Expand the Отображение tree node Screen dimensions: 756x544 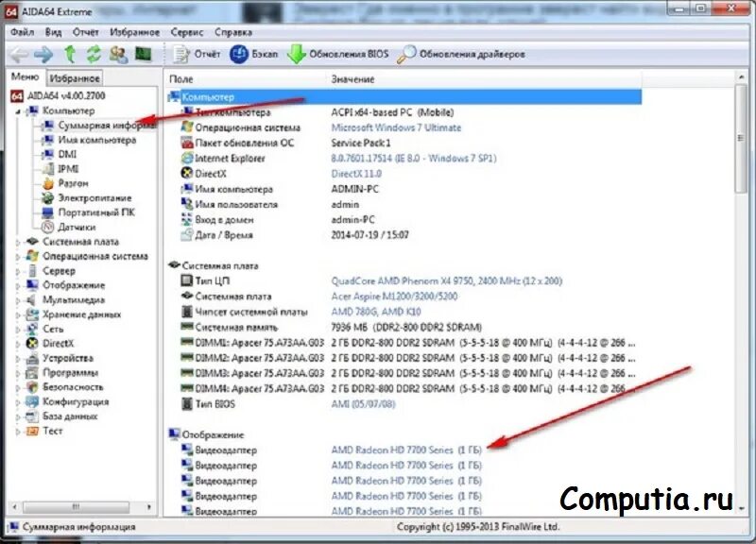(18, 286)
